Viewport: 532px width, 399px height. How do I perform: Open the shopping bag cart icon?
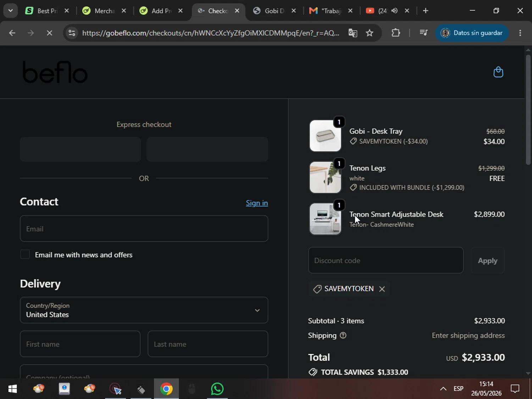498,72
